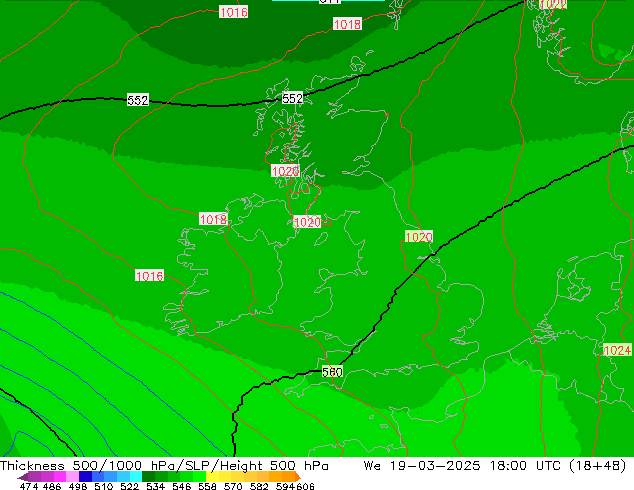Click the date 'We 19-03-2025 18:00 UTC (18+48)'
The height and width of the screenshot is (490, 634).
coord(495,465)
